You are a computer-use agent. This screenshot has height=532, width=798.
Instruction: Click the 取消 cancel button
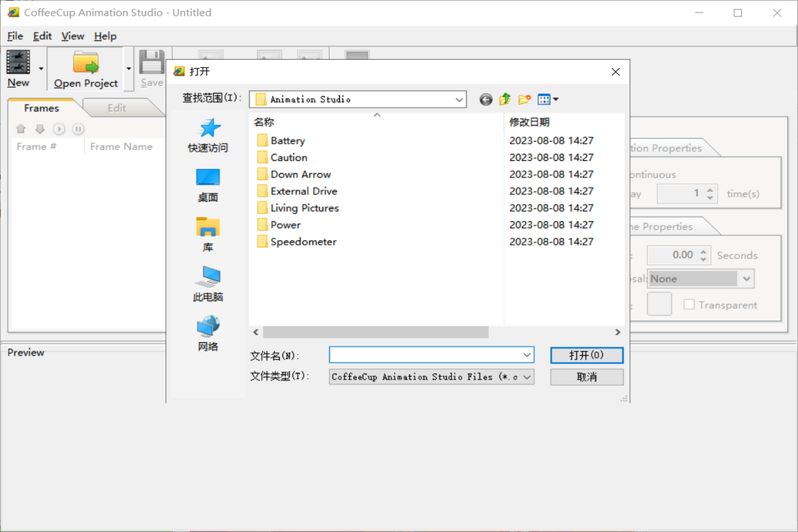[x=587, y=377]
